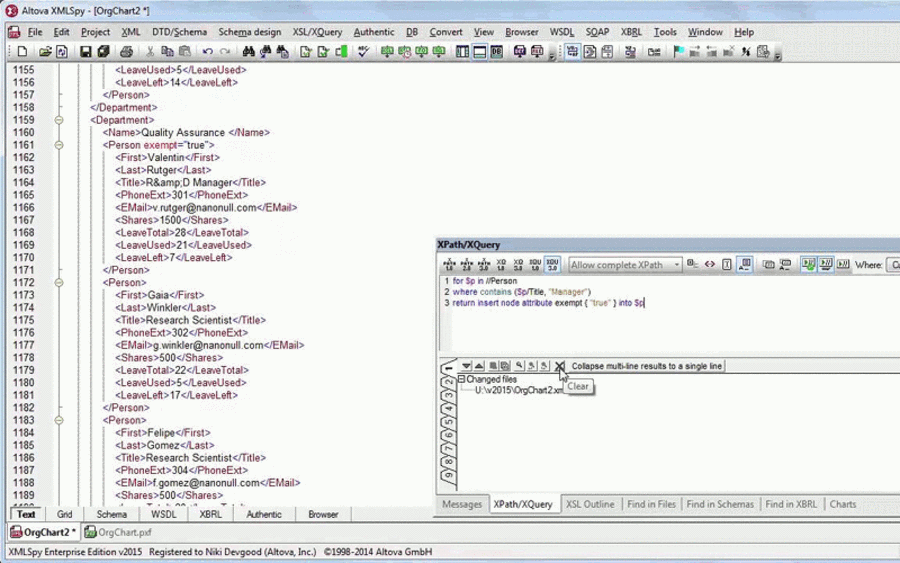Click the red angle-brackets icon in XPath toolbar
The image size is (900, 563).
(x=710, y=265)
